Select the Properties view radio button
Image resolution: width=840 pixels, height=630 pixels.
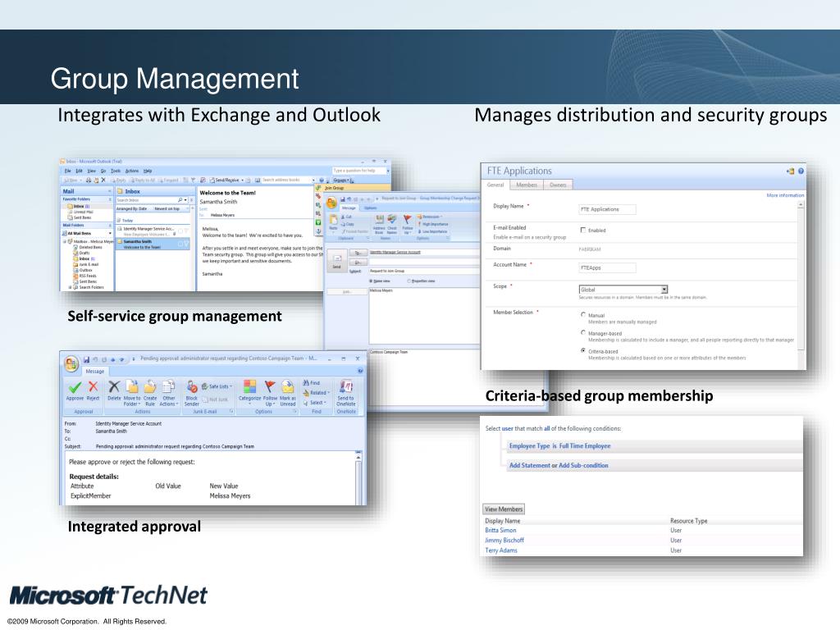coord(409,281)
